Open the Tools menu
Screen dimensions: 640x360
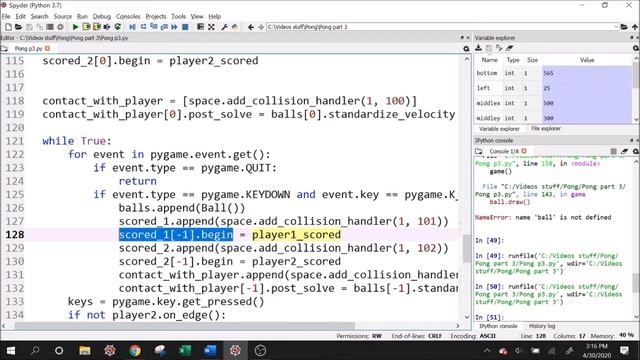(x=178, y=16)
